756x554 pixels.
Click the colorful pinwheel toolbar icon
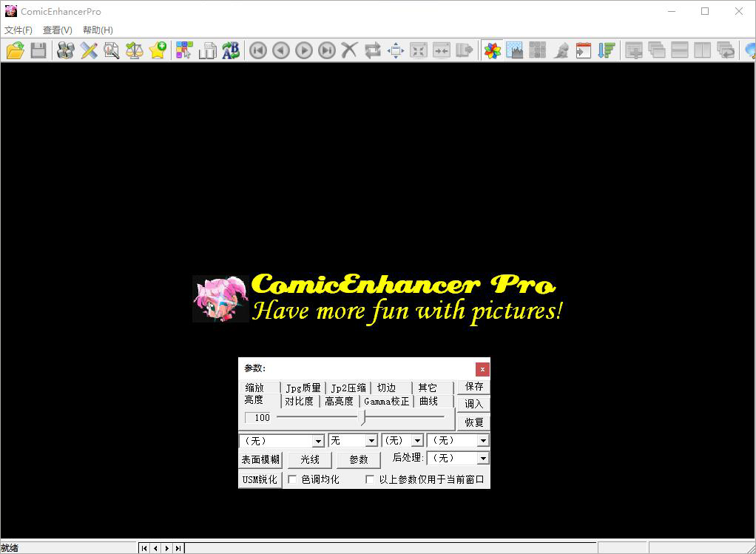(x=492, y=50)
